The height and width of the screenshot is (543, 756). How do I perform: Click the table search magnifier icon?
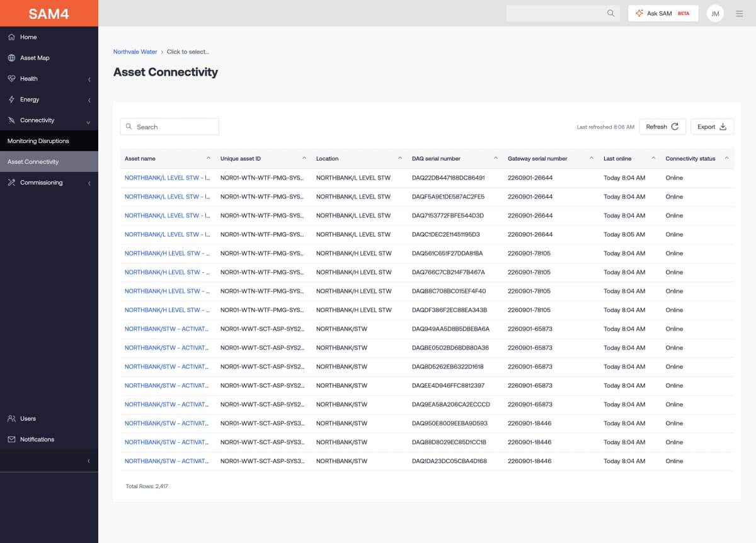pyautogui.click(x=129, y=127)
